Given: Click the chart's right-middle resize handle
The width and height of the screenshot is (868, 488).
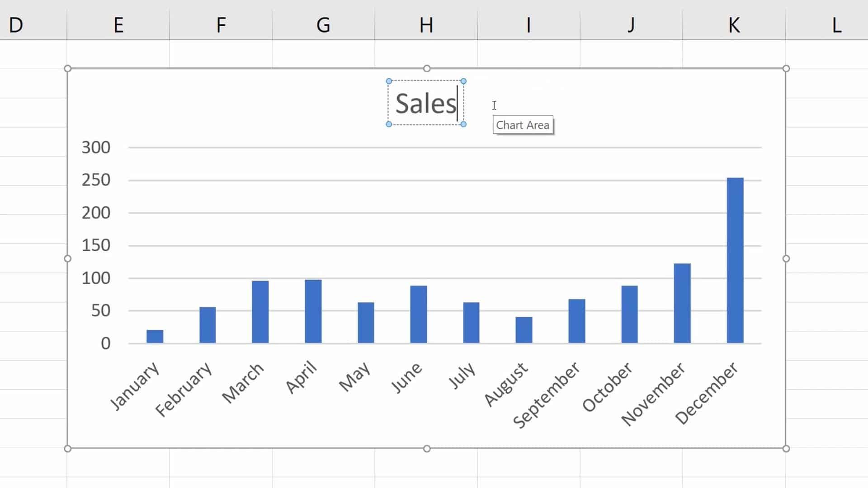Looking at the screenshot, I should pos(786,258).
